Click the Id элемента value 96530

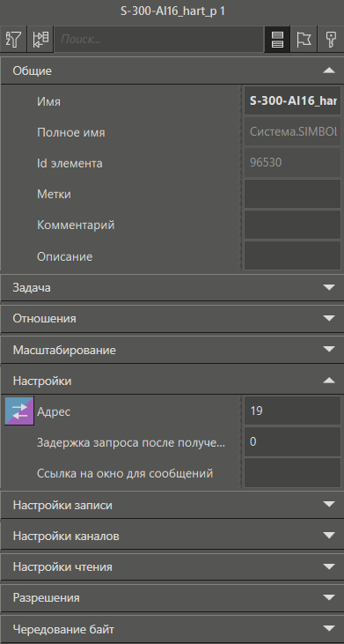(292, 163)
